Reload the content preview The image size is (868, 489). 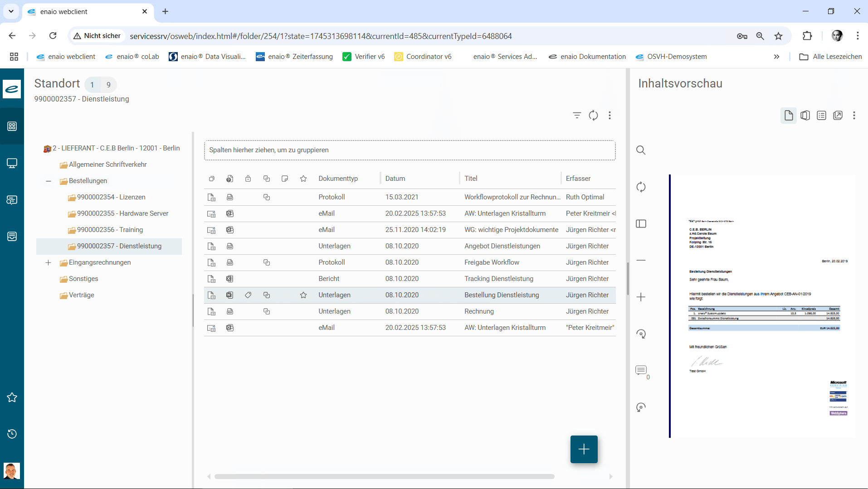click(x=641, y=187)
